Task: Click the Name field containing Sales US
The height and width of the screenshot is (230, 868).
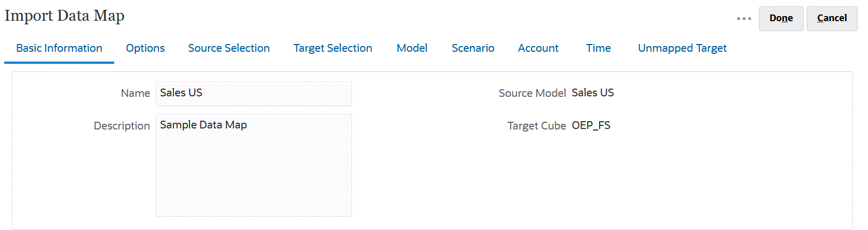Action: (253, 93)
